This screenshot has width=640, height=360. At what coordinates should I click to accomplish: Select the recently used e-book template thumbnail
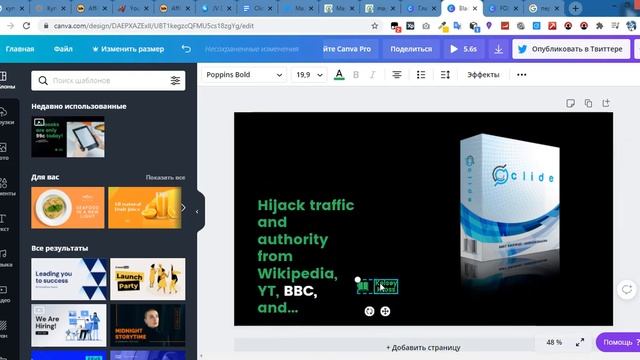[x=68, y=137]
